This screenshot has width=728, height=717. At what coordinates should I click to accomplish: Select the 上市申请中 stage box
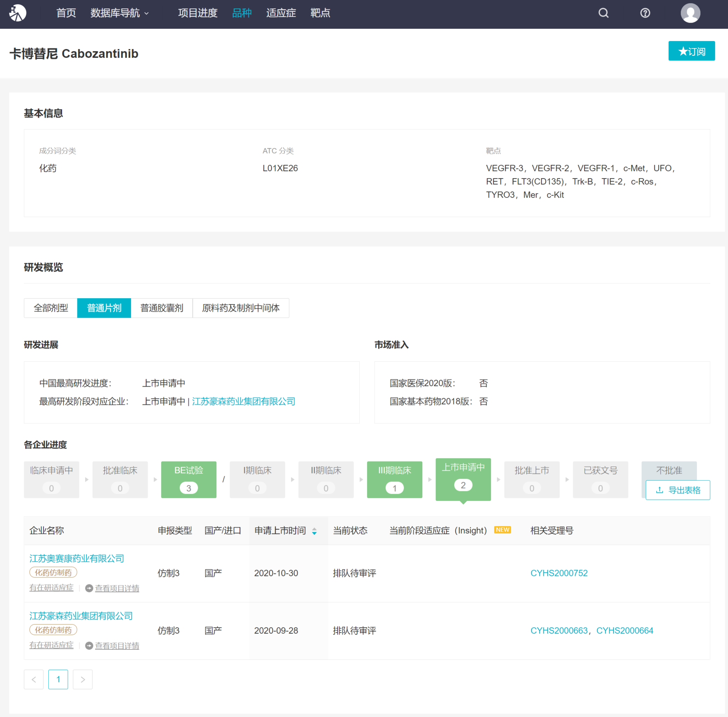463,479
